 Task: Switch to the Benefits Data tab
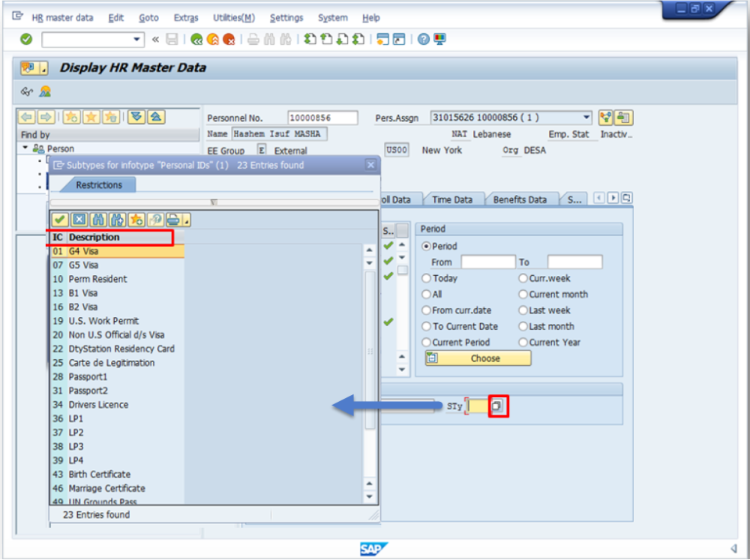click(520, 199)
